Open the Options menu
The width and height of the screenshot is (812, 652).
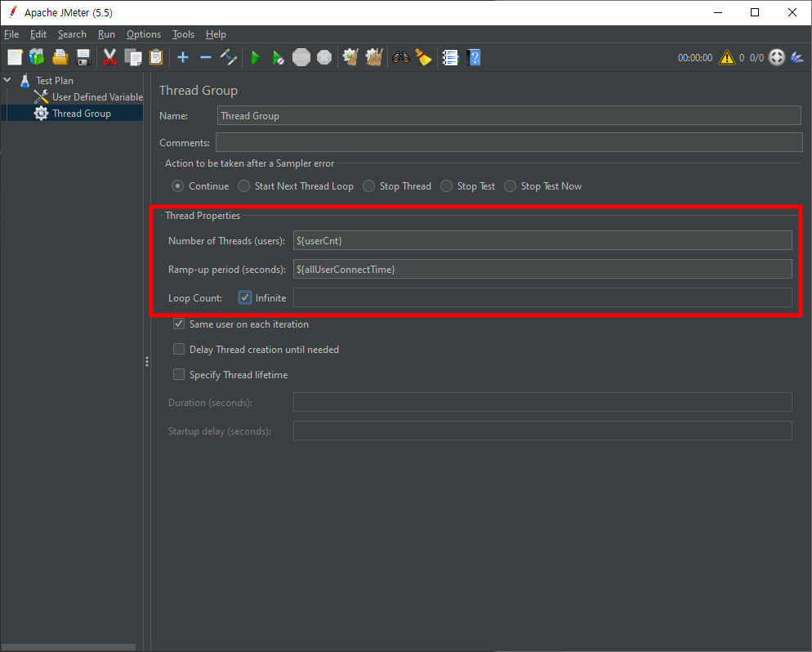144,34
